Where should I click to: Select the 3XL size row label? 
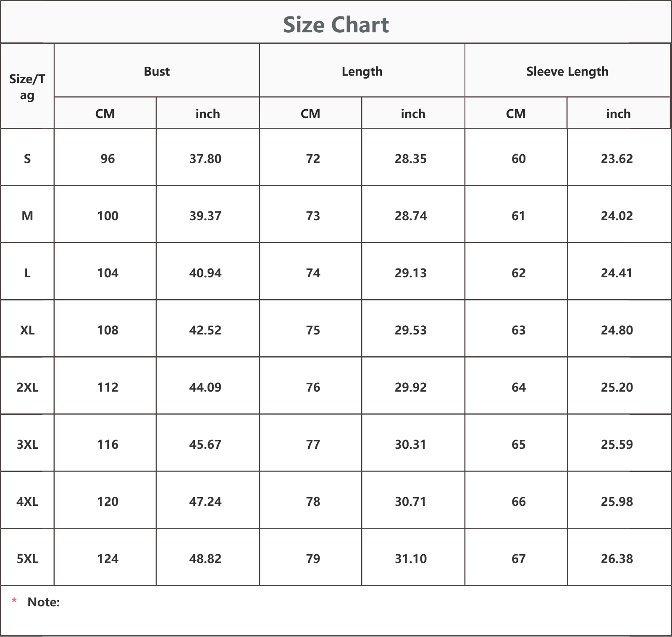click(27, 444)
